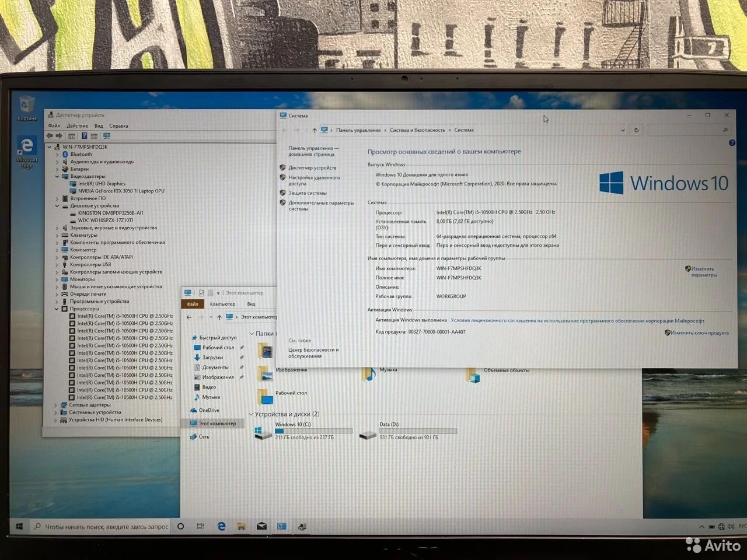This screenshot has height=560, width=747.
Task: Select the Объемные объекты folder
Action: 498,374
